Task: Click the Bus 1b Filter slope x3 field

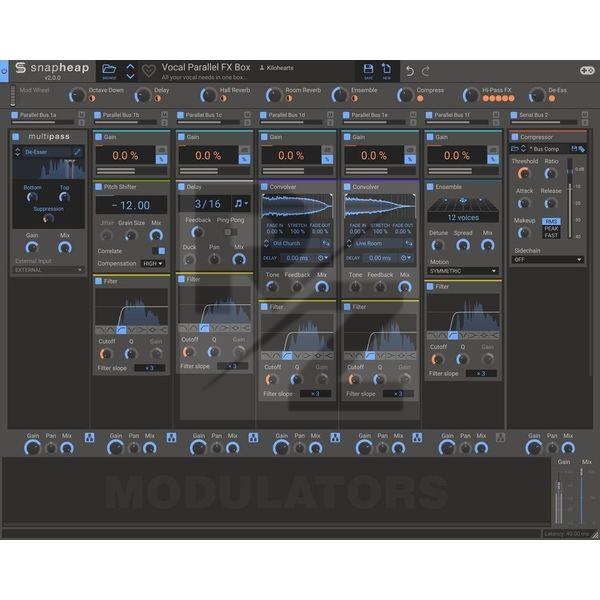Action: [x=150, y=368]
